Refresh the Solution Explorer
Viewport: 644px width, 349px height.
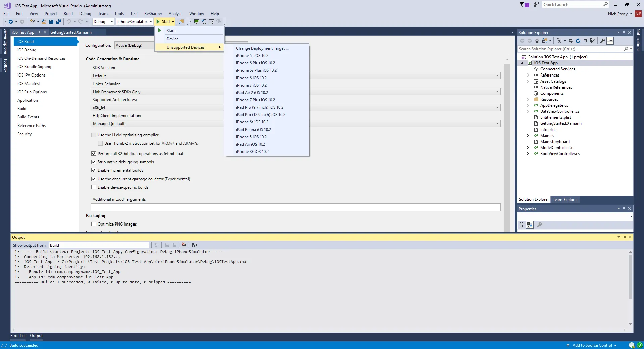(578, 41)
